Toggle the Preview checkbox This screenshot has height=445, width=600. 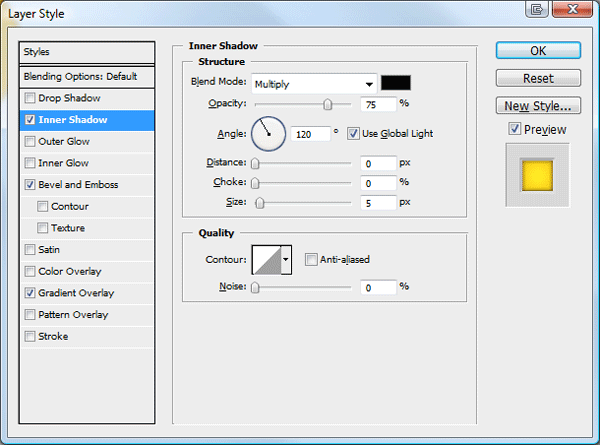point(515,129)
